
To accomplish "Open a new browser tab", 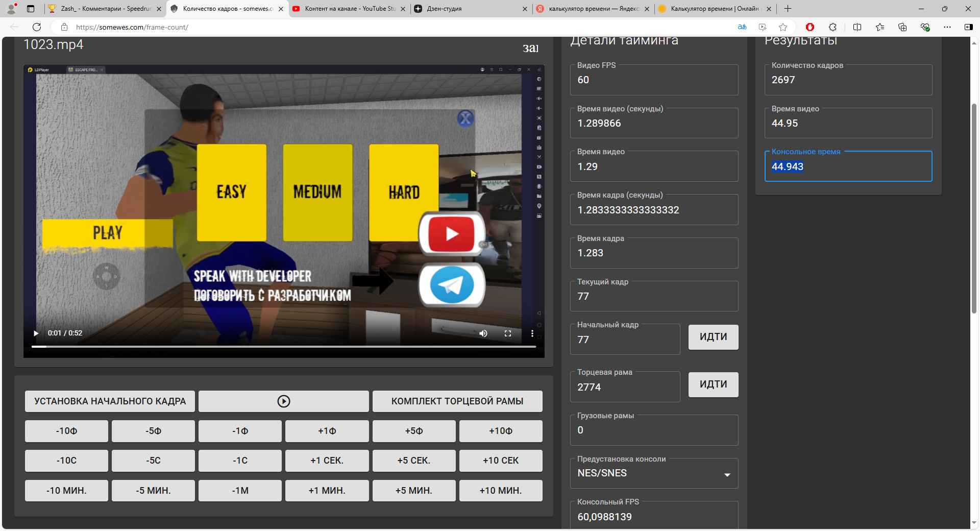I will 788,9.
